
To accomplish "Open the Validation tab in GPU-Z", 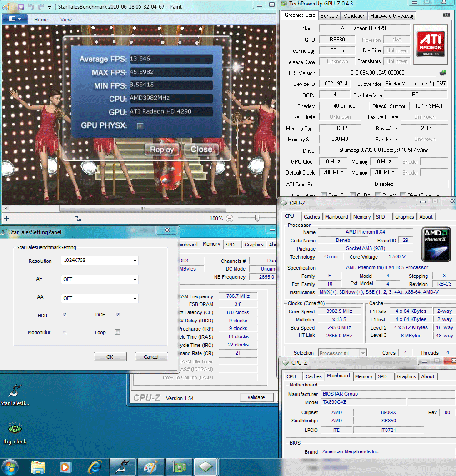I will click(x=354, y=16).
